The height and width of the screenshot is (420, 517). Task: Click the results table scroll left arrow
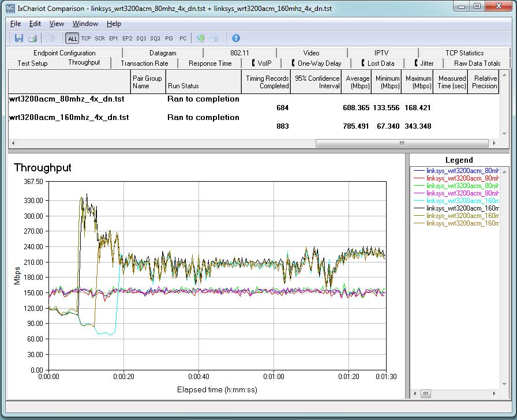(x=13, y=144)
